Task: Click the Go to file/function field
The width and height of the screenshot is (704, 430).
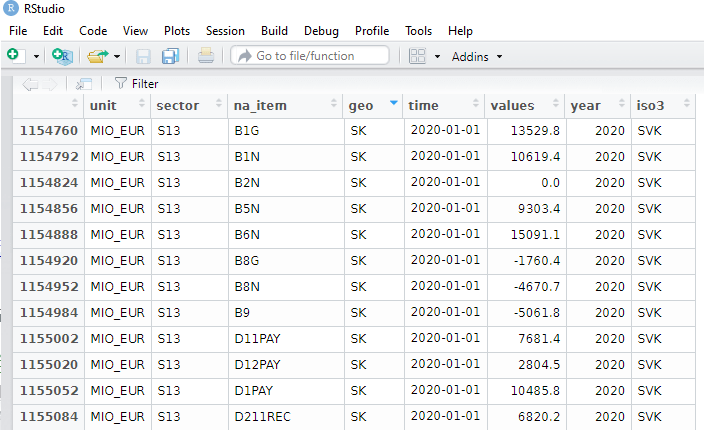Action: [310, 56]
